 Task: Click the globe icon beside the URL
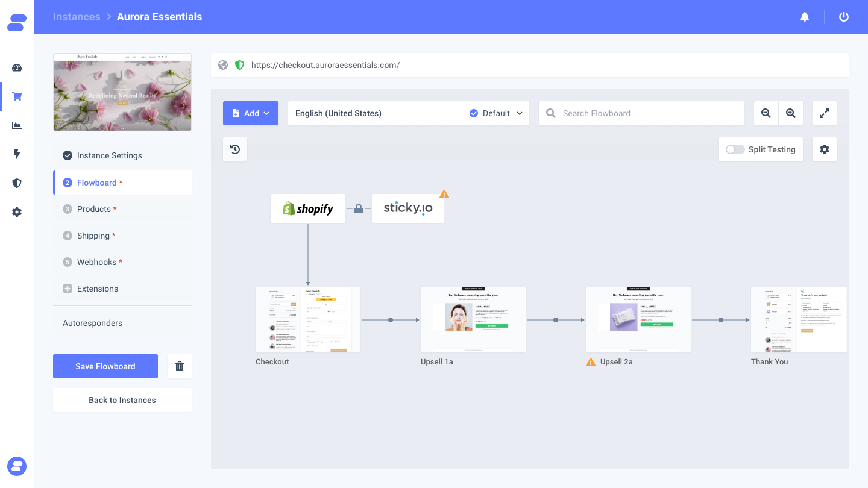tap(223, 65)
